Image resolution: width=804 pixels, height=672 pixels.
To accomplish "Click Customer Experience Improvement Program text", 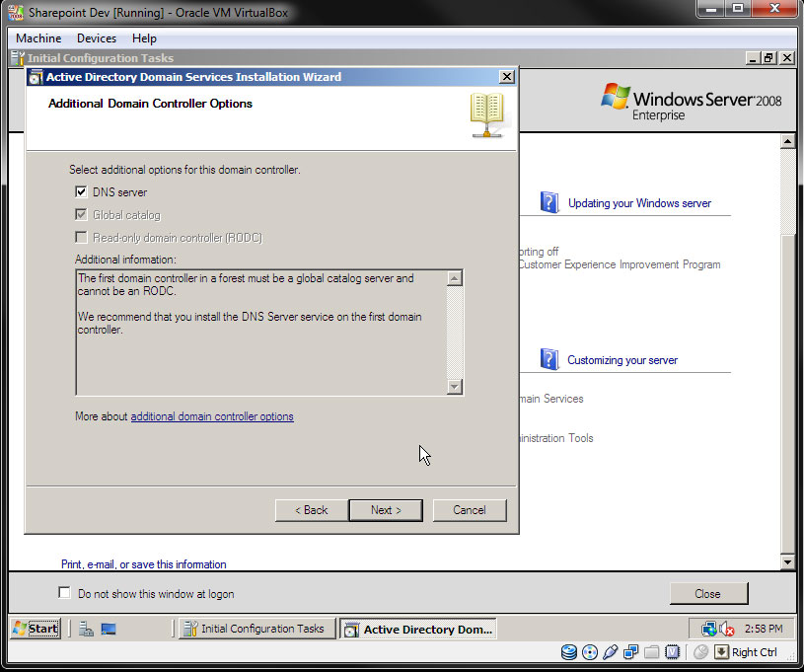I will click(x=620, y=264).
